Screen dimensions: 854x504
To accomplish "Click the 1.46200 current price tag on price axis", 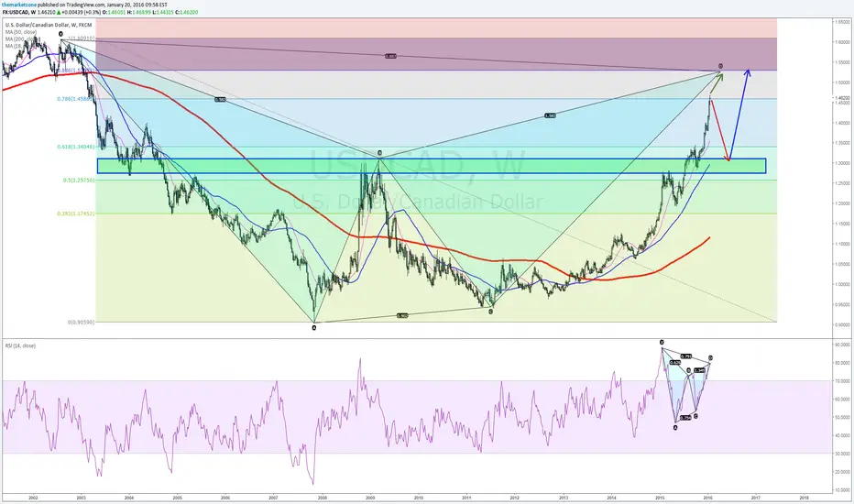I will [842, 97].
